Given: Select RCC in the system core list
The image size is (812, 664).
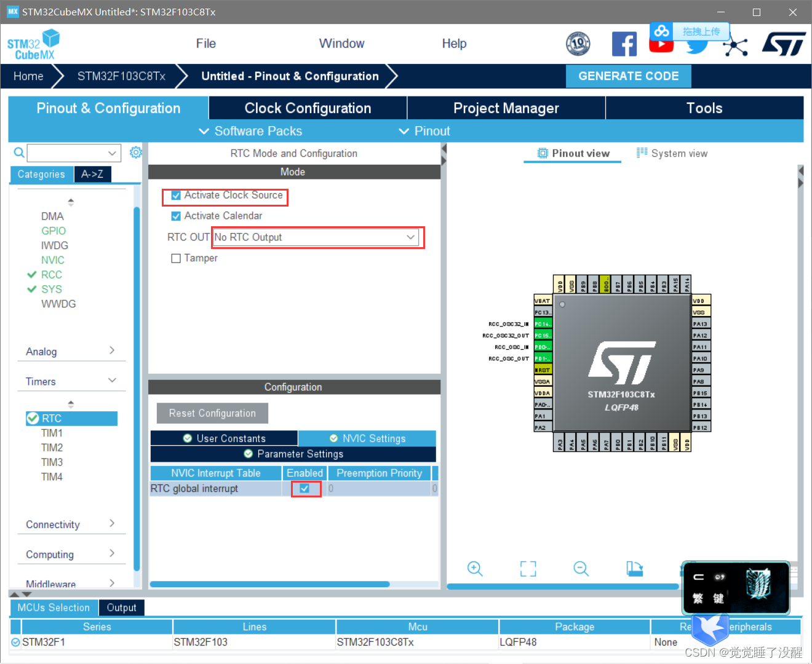Looking at the screenshot, I should click(x=52, y=275).
